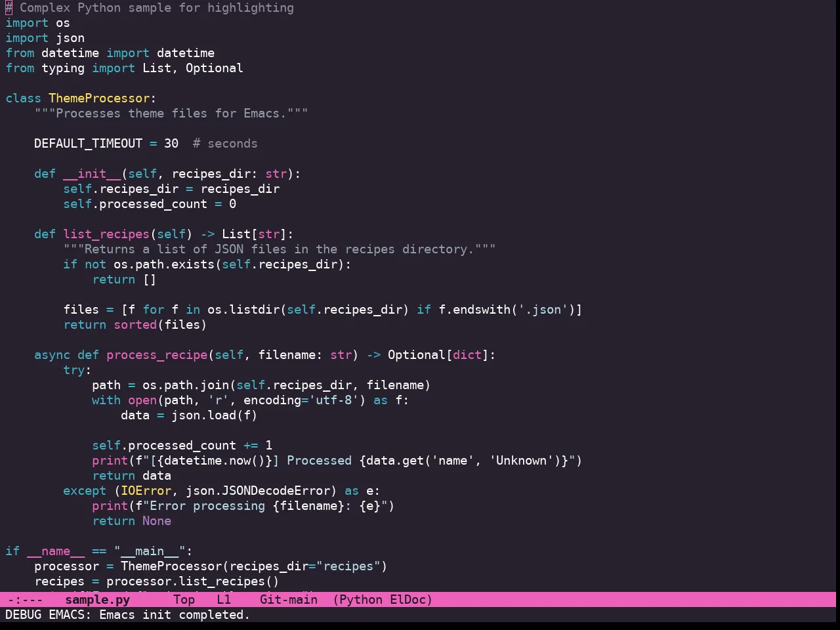
Task: Place cursor on 'import os' line
Action: click(37, 23)
